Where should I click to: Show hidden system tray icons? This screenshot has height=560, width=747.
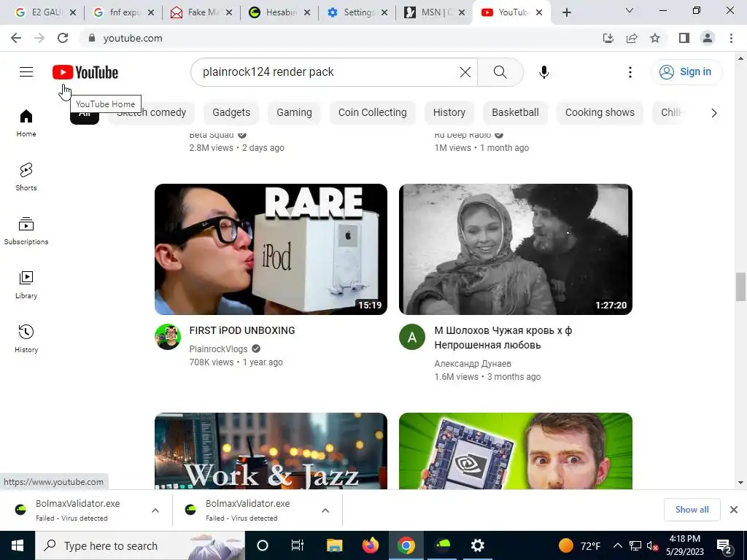(617, 545)
